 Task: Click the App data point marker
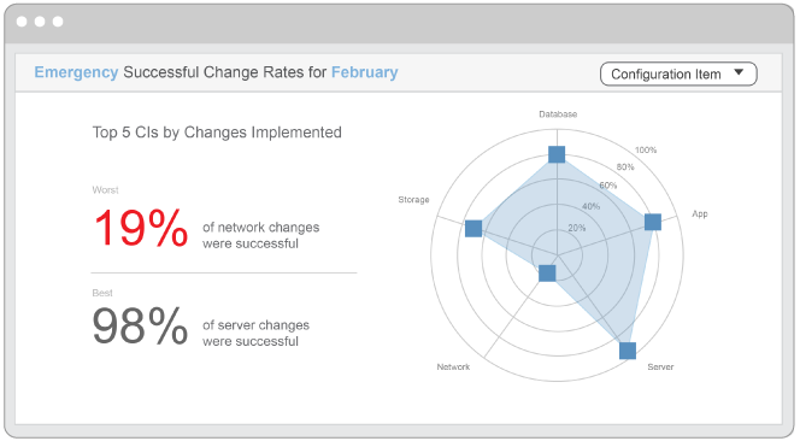(x=653, y=222)
